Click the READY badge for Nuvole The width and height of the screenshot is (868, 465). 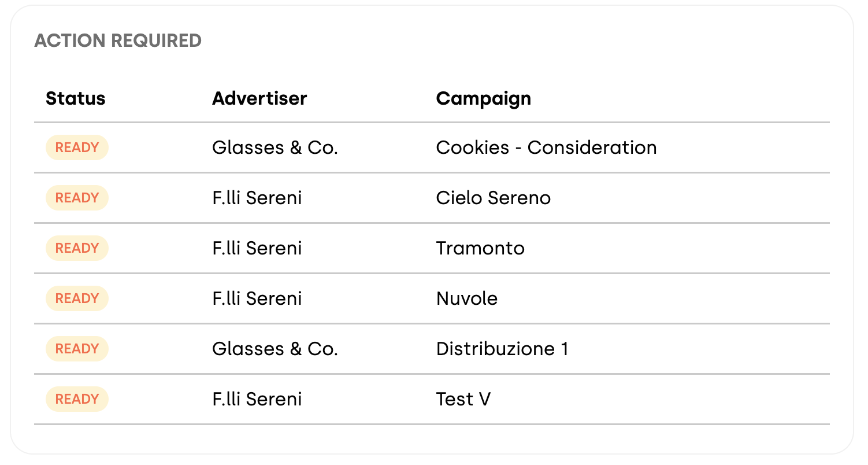(x=77, y=298)
